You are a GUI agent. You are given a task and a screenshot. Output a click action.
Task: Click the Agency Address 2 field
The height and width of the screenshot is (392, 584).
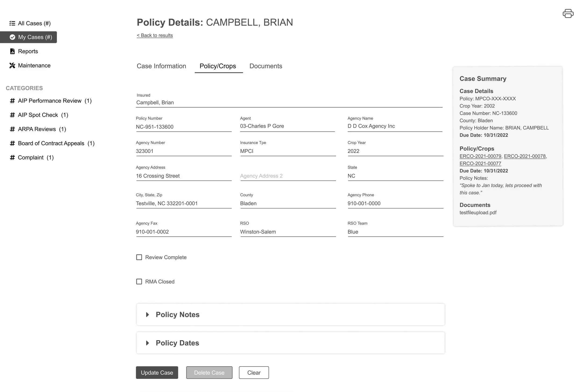pos(288,176)
